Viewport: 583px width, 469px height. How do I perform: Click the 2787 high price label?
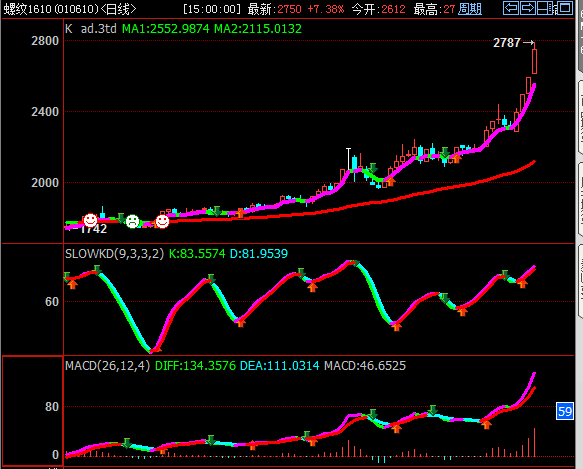point(506,43)
